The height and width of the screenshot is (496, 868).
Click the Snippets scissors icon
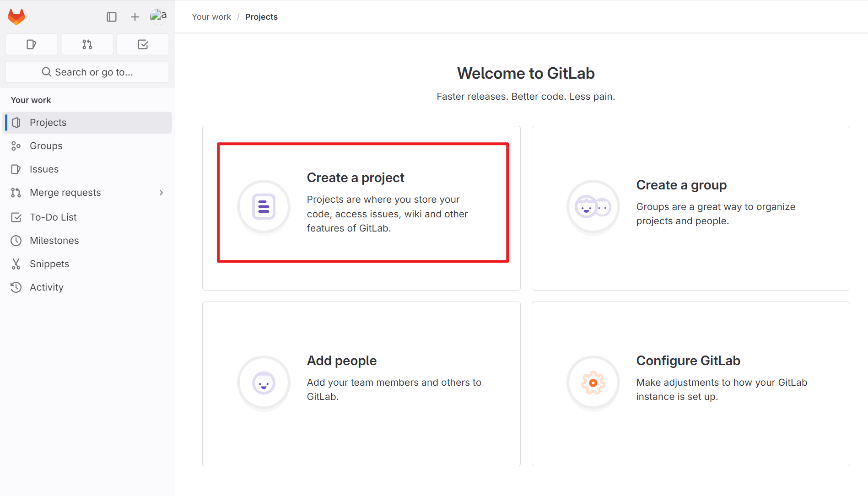[16, 264]
